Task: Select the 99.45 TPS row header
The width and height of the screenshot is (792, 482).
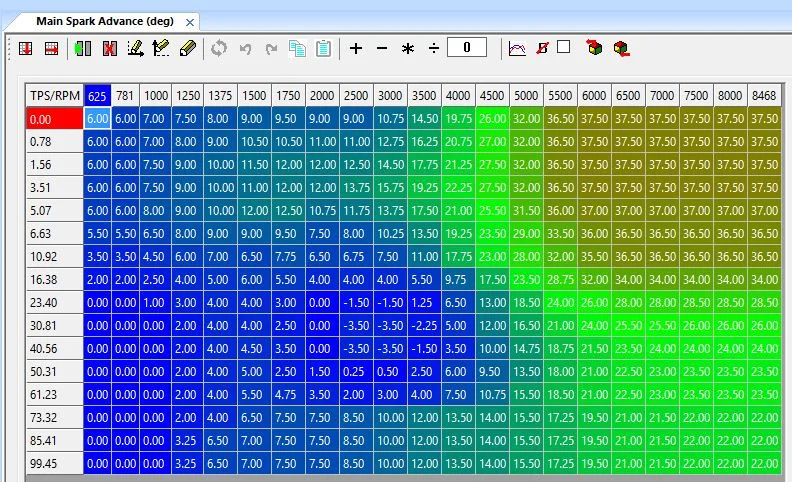Action: [55, 463]
